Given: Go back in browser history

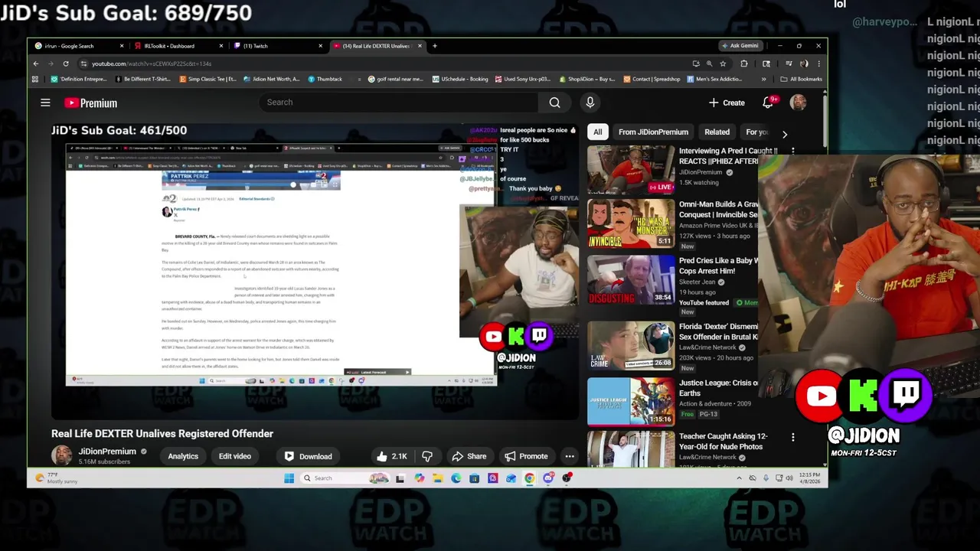Looking at the screenshot, I should pyautogui.click(x=36, y=64).
